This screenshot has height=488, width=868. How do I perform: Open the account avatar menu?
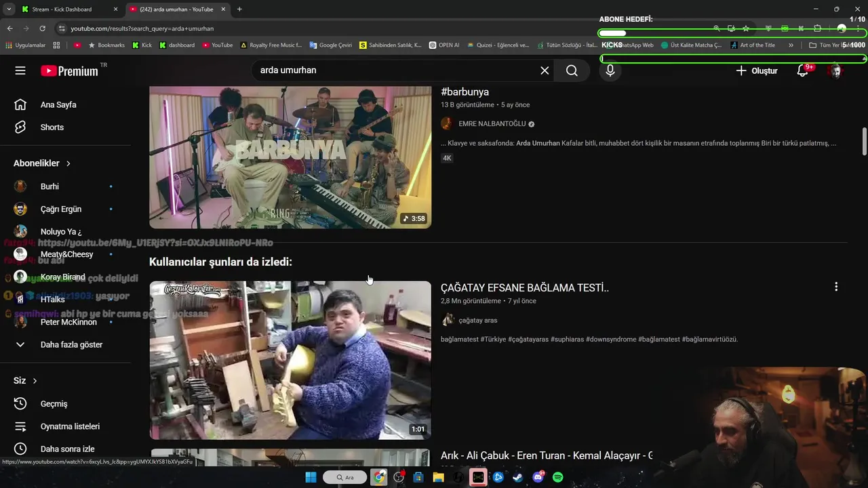tap(835, 70)
